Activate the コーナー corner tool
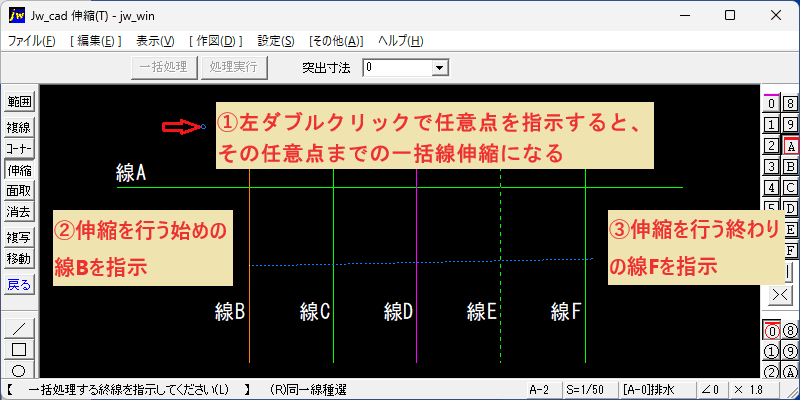800x400 pixels. click(x=19, y=148)
